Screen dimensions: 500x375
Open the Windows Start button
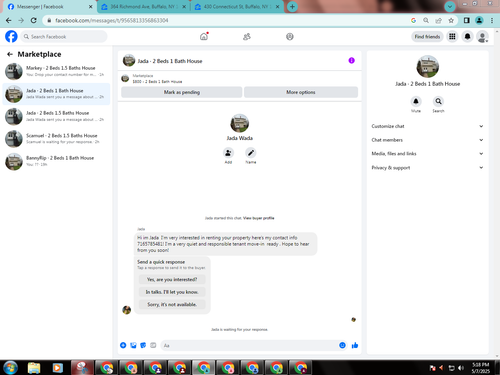point(10,368)
